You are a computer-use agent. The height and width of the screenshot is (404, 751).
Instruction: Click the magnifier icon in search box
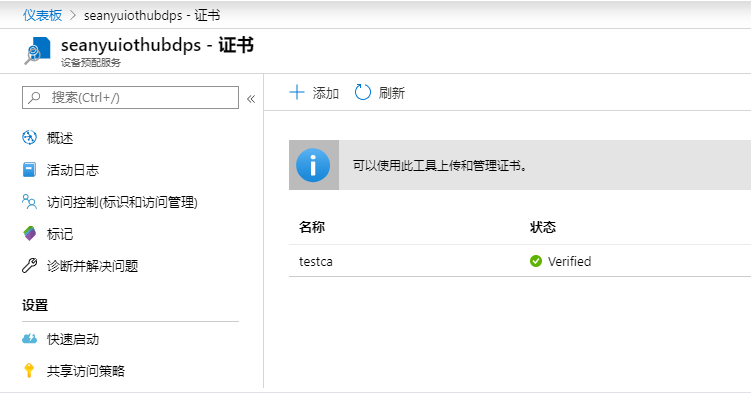pyautogui.click(x=34, y=98)
